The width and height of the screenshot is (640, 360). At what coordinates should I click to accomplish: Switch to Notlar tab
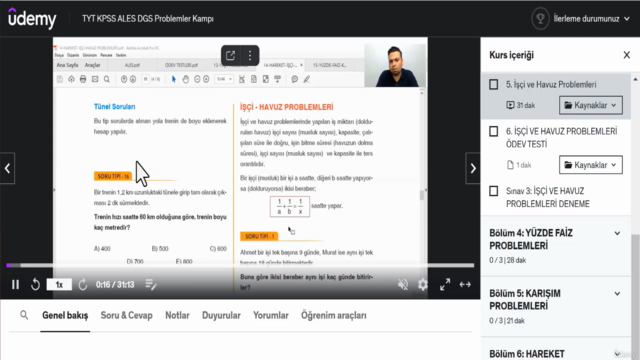click(x=177, y=316)
